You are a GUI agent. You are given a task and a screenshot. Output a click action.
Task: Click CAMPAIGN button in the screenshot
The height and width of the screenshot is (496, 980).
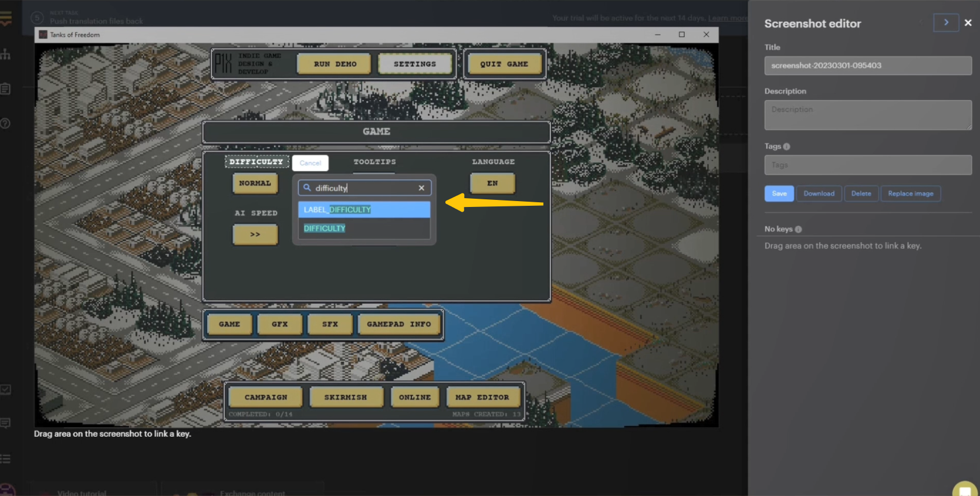(266, 397)
